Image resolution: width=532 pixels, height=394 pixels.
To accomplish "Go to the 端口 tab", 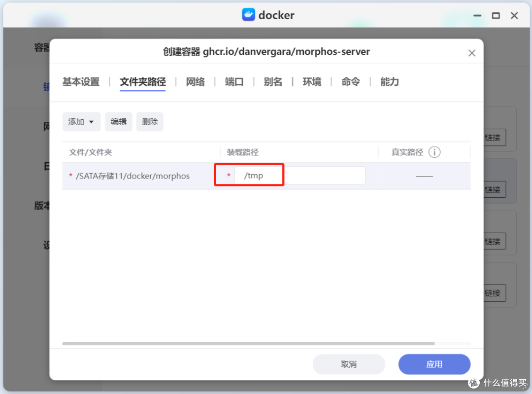I will (234, 82).
